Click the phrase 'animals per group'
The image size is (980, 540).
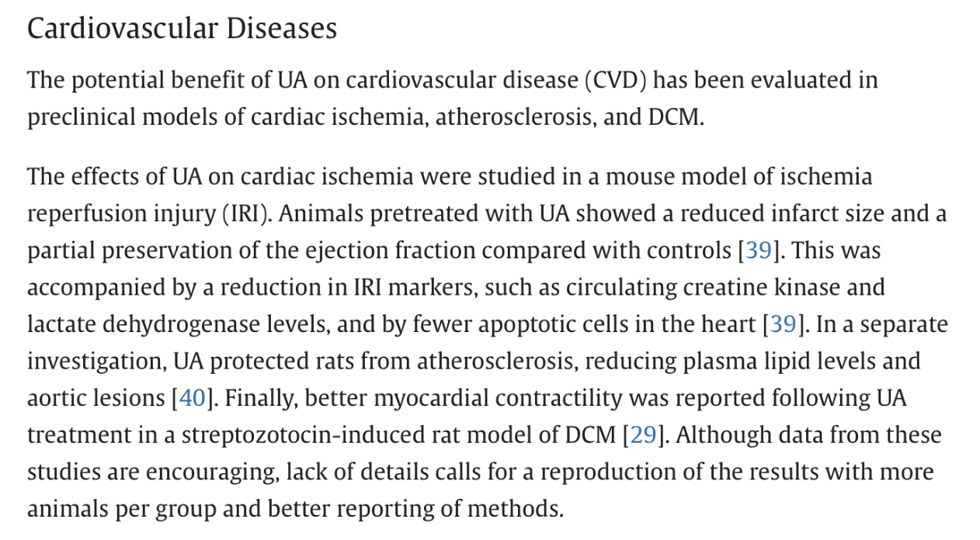coord(116,509)
